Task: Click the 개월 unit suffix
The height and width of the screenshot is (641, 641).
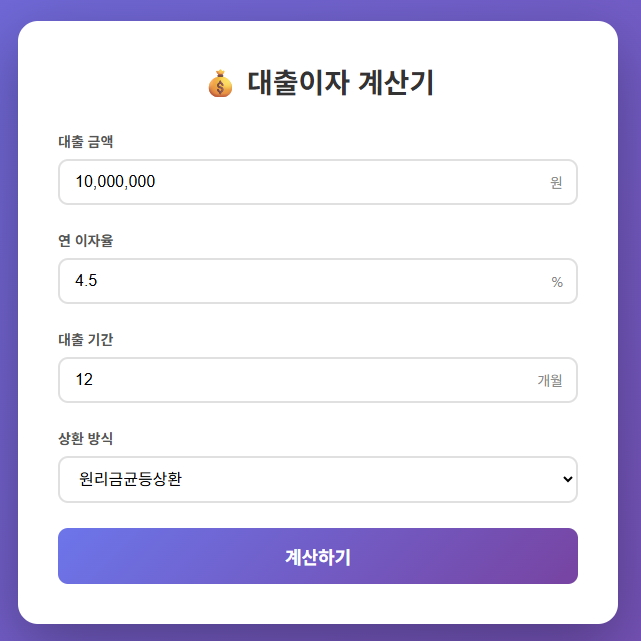Action: [x=550, y=381]
